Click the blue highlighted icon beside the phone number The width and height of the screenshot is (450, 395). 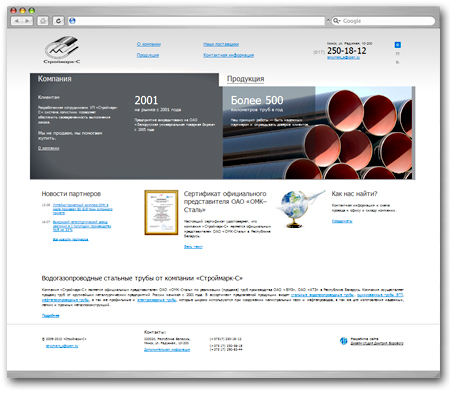398,45
